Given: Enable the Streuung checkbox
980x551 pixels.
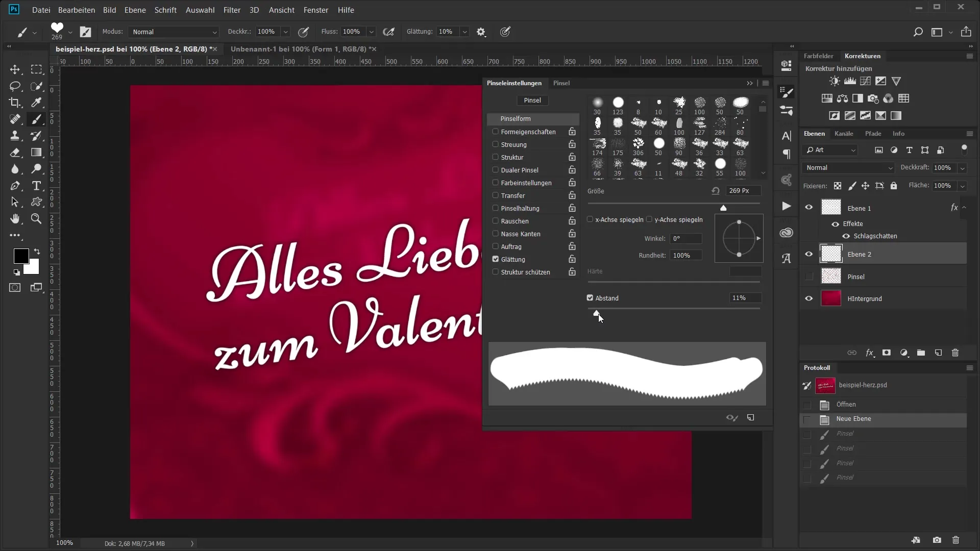Looking at the screenshot, I should click(495, 144).
